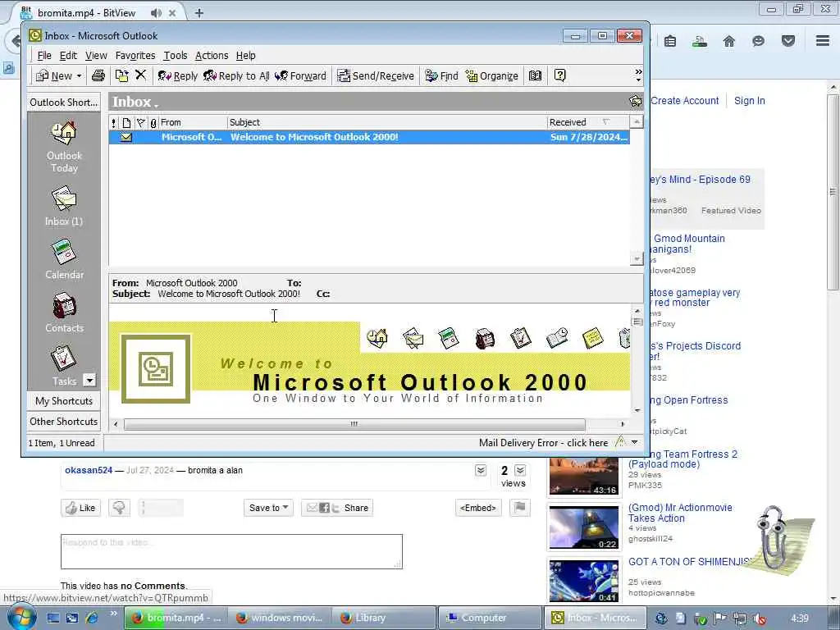Open Gmod video thumbnail 0:22
This screenshot has width=840, height=630.
584,527
